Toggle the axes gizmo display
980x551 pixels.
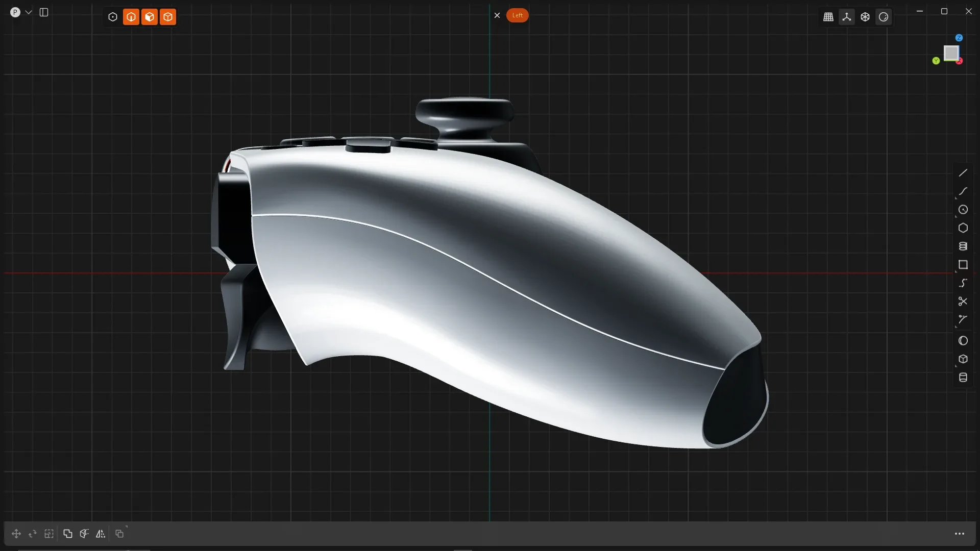click(847, 17)
